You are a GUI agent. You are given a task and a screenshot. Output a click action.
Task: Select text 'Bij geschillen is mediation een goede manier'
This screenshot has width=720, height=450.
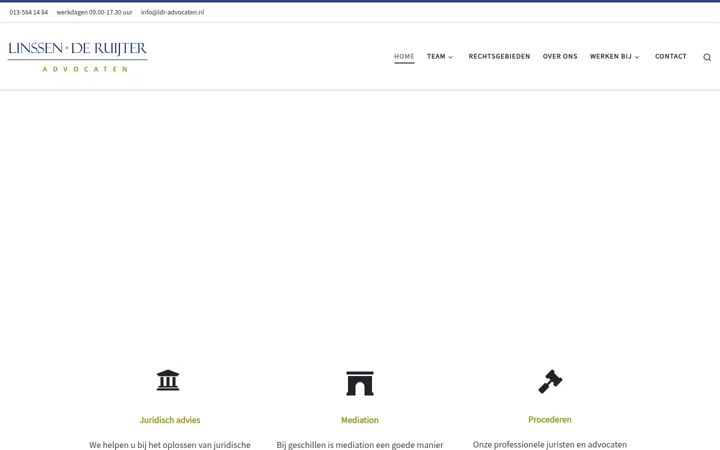pos(360,445)
